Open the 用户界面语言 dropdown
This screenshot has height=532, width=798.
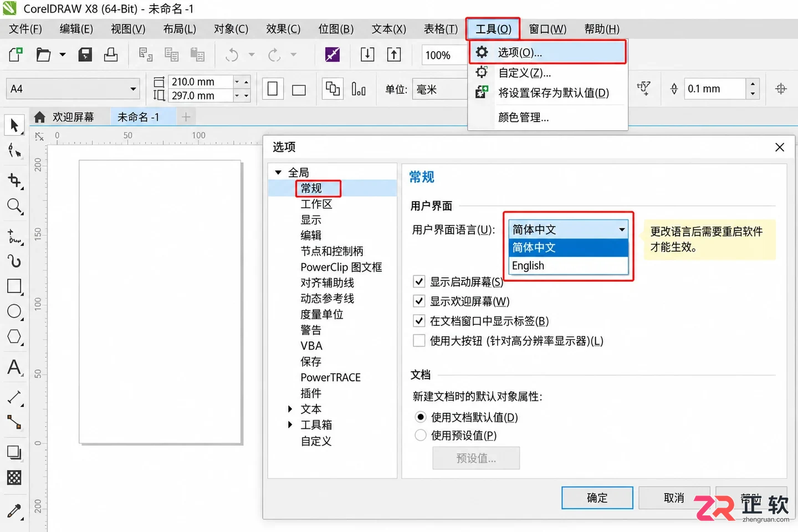point(568,229)
